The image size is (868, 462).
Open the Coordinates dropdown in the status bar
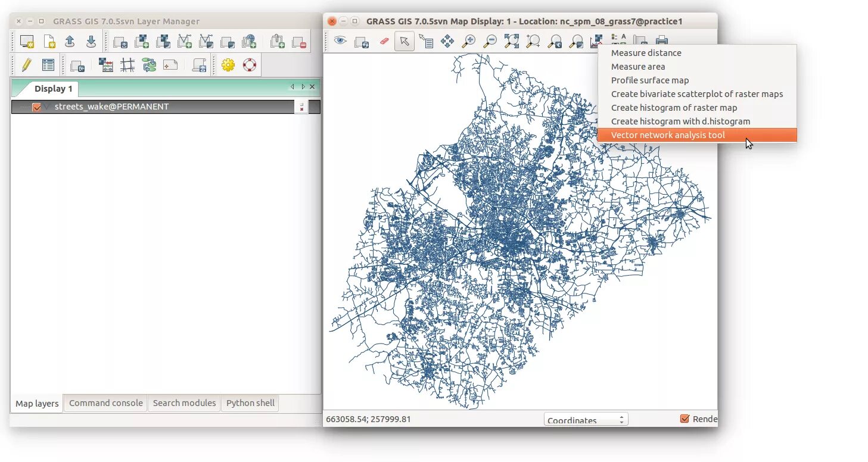pos(586,419)
